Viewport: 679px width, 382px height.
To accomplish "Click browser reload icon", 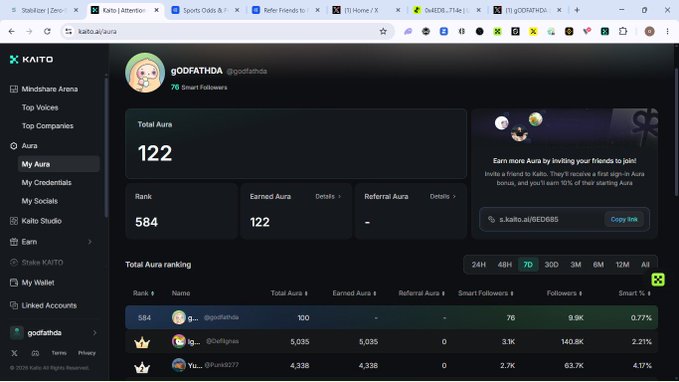I will click(x=47, y=31).
